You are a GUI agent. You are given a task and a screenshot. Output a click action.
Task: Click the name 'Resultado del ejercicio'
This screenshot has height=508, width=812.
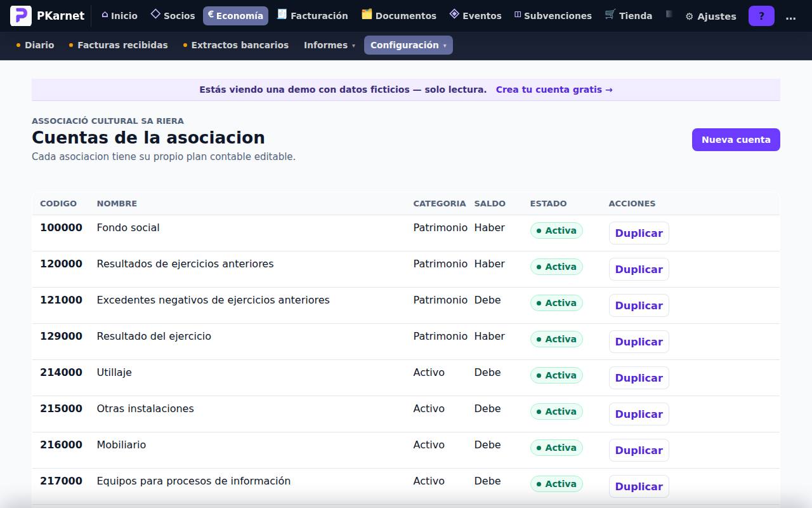(154, 336)
